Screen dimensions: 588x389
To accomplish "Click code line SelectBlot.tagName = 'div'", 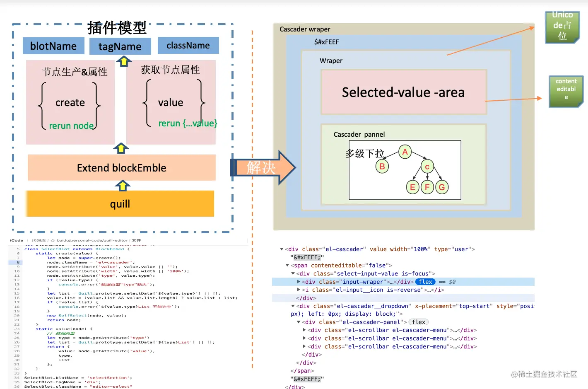I will 62,382.
